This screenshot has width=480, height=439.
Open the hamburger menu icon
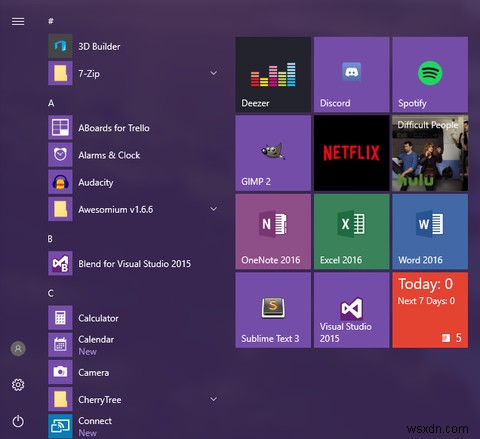(x=18, y=21)
